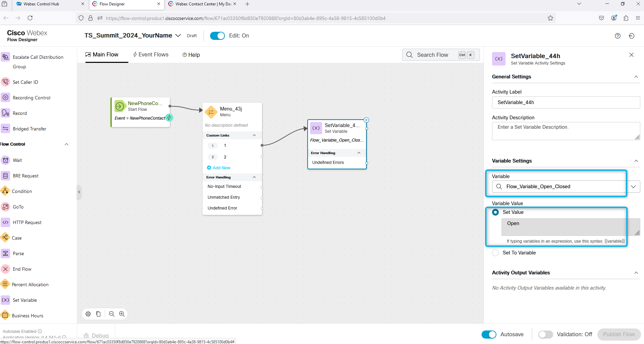644x344 pixels.
Task: Select the Bridged Transfer activity icon
Action: coord(5,128)
